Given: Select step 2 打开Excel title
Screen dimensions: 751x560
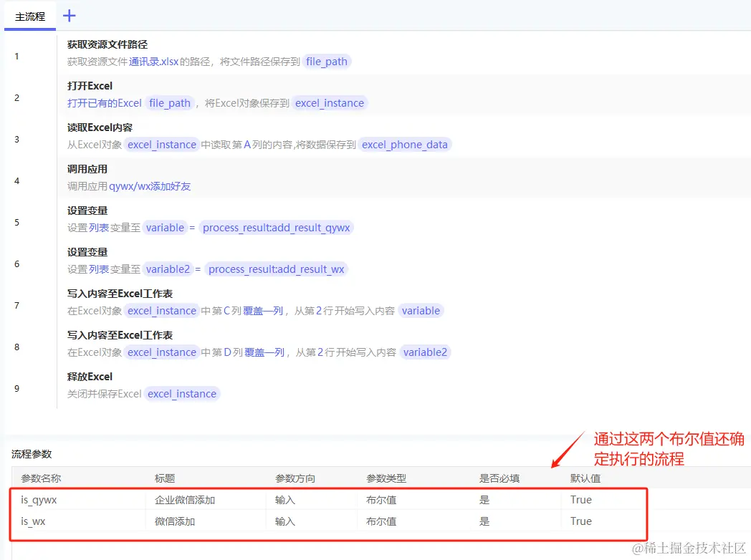Looking at the screenshot, I should click(90, 86).
